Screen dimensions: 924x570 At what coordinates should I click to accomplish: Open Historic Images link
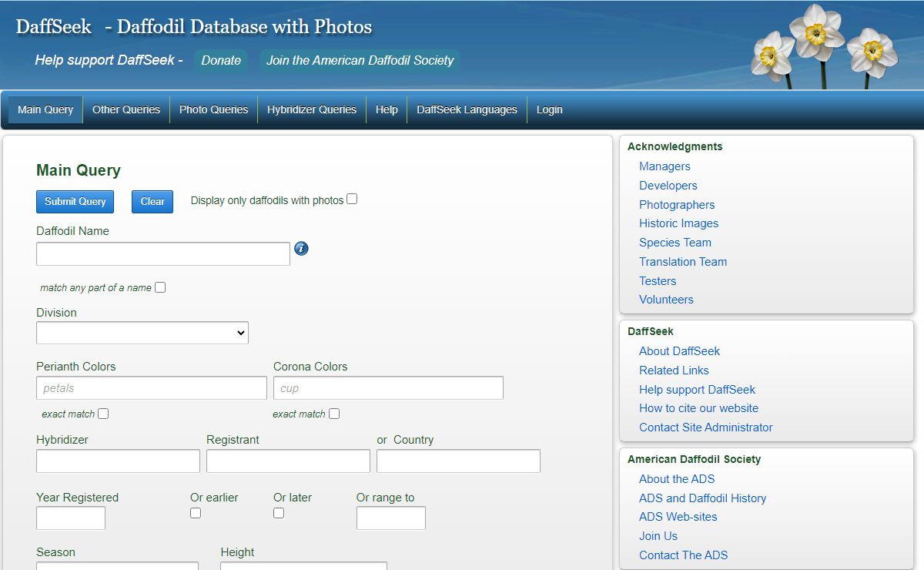click(678, 223)
